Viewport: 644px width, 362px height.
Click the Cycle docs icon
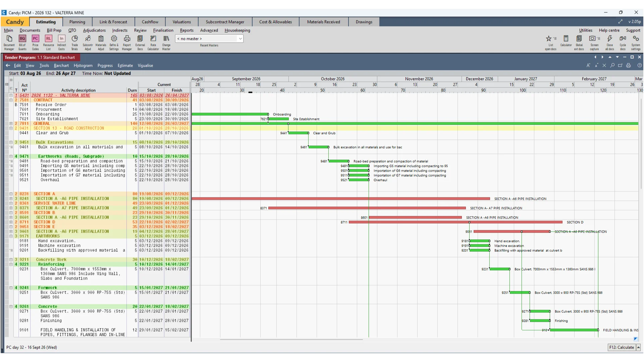pyautogui.click(x=623, y=42)
